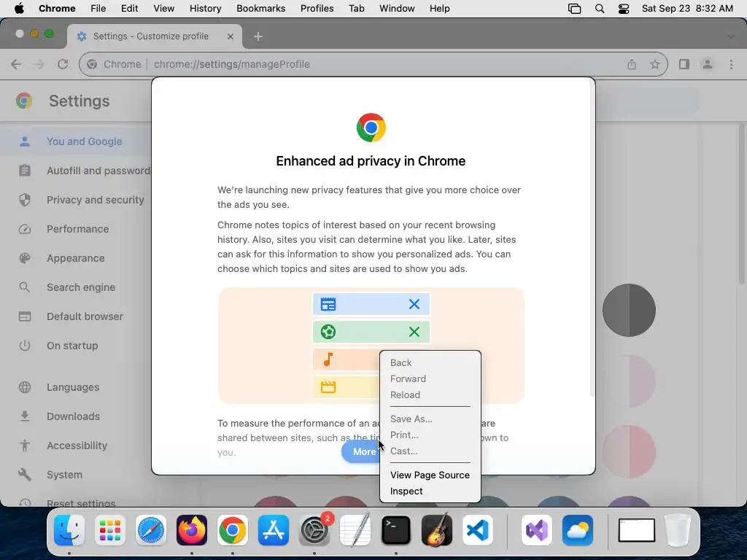Close the Settings tab

pyautogui.click(x=231, y=36)
